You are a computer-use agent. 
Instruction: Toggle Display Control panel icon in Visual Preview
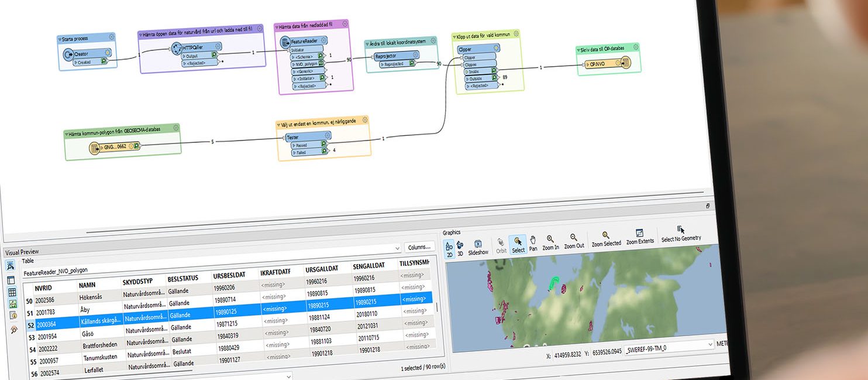(11, 279)
